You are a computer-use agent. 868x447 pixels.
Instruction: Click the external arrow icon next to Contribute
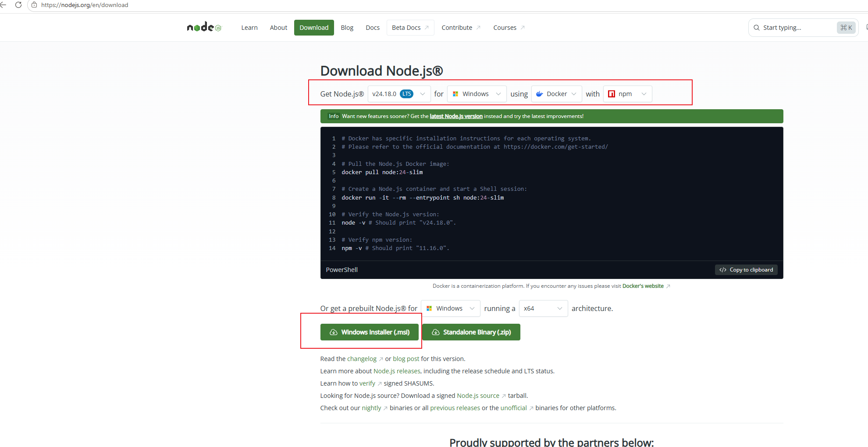(x=478, y=28)
